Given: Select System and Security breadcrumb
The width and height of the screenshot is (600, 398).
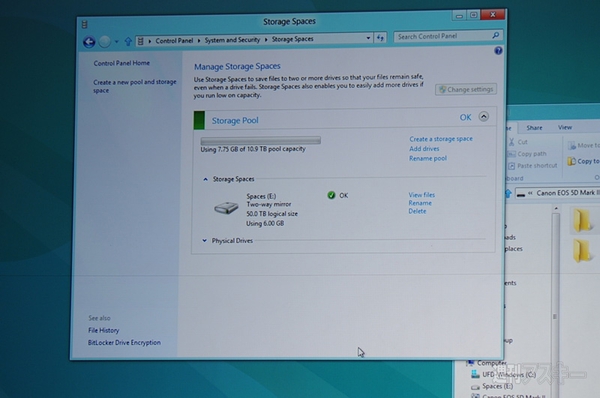Looking at the screenshot, I should click(232, 40).
